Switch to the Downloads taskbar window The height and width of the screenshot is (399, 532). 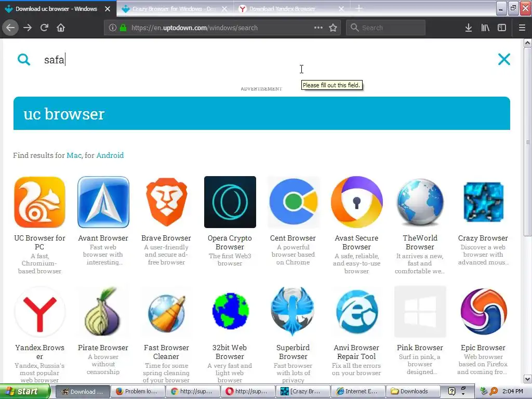[x=414, y=392]
